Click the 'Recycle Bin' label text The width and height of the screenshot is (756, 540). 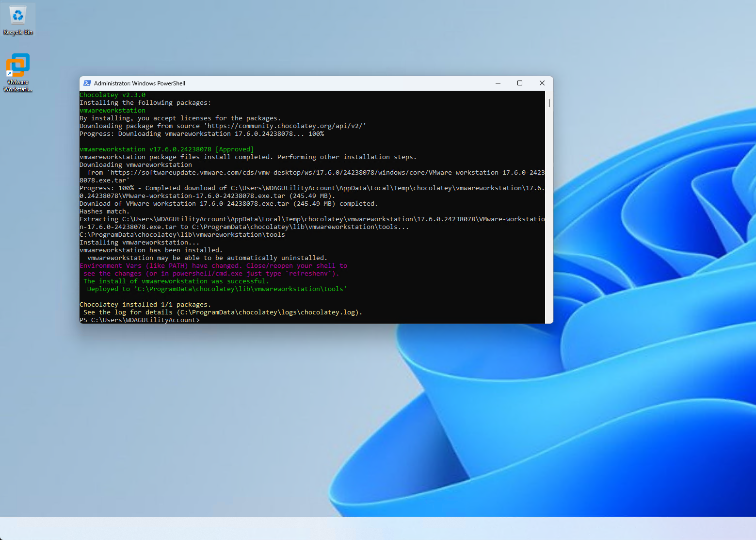point(18,33)
